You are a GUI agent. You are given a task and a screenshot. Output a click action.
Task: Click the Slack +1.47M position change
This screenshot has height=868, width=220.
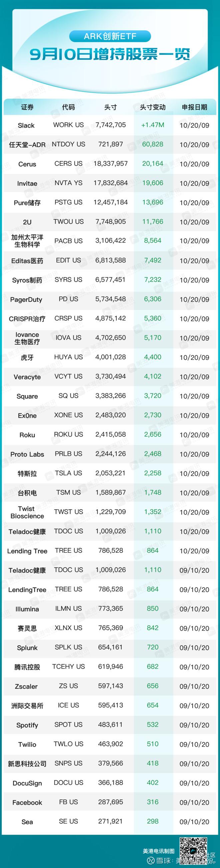pyautogui.click(x=153, y=125)
